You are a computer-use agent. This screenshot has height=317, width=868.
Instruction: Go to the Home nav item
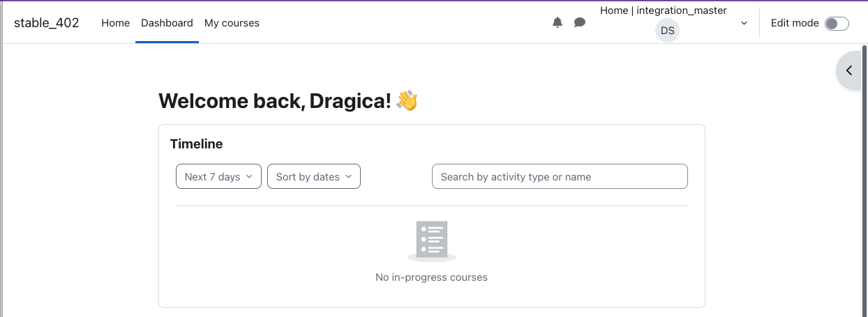pos(116,23)
